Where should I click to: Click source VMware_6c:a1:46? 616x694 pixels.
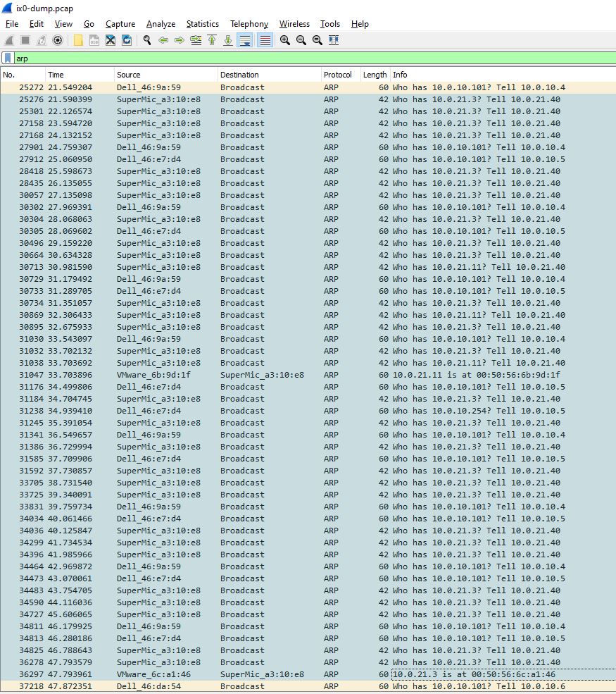153,674
